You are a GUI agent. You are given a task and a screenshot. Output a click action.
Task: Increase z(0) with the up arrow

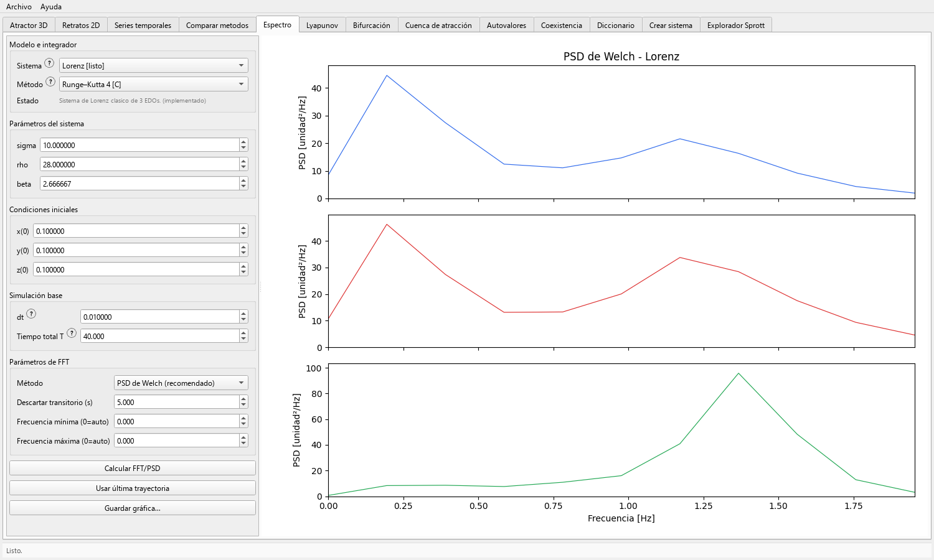pos(243,266)
